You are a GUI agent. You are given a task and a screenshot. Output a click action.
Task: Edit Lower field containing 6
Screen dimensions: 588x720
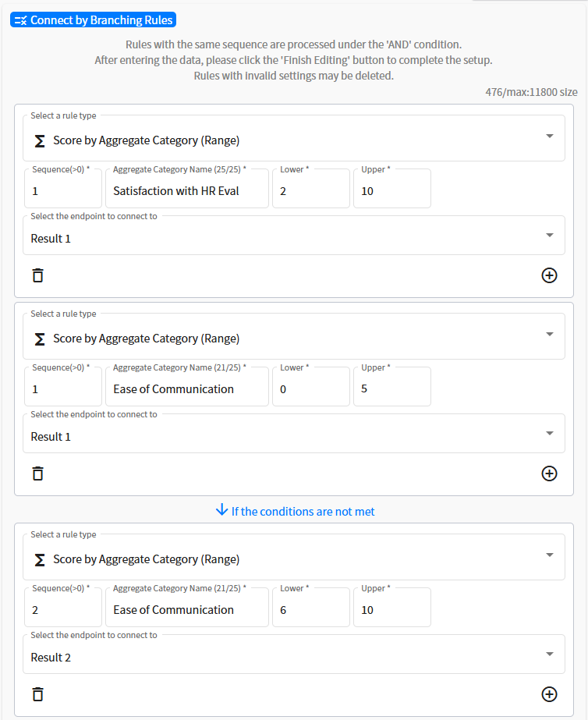310,608
